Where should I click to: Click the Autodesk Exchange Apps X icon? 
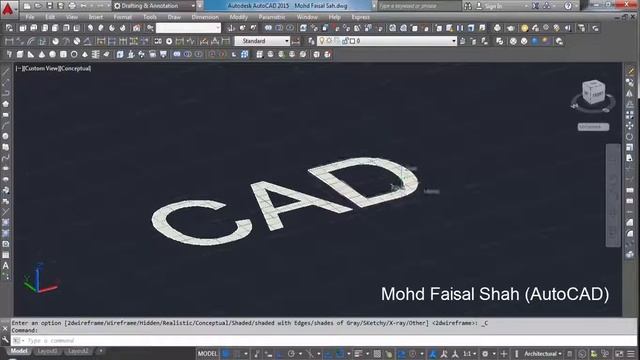click(535, 6)
